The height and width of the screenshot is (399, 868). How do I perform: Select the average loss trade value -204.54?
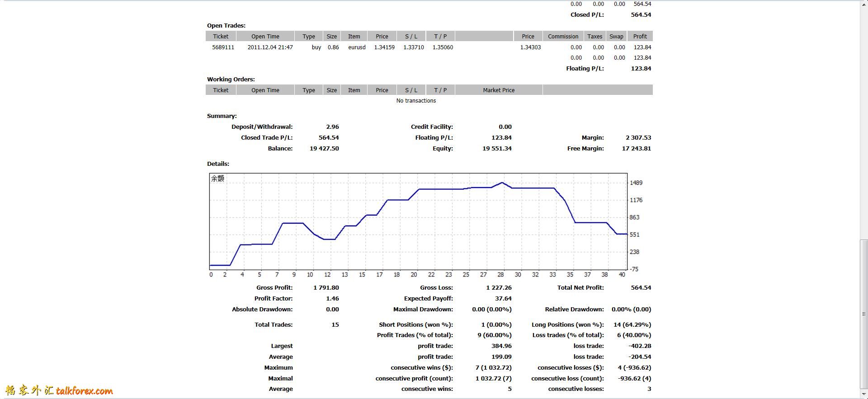640,357
